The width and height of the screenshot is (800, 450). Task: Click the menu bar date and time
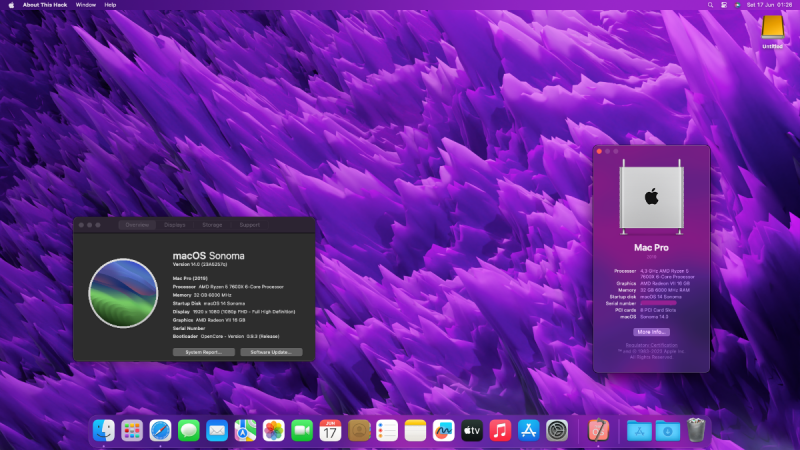769,5
